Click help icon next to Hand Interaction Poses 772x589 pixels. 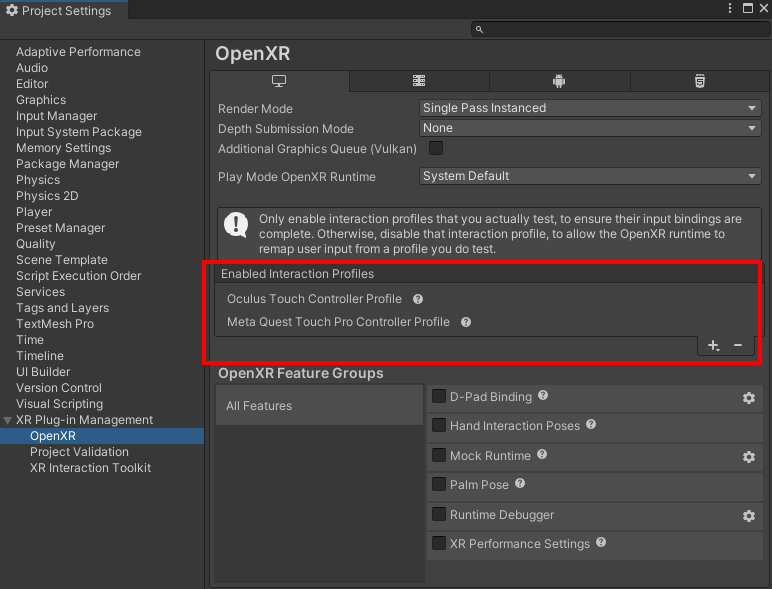(591, 425)
